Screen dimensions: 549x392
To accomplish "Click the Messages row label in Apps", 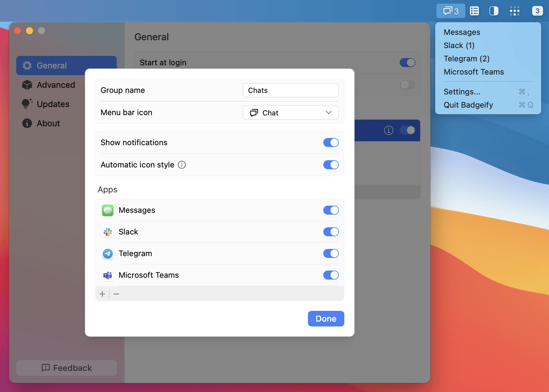I will 137,210.
